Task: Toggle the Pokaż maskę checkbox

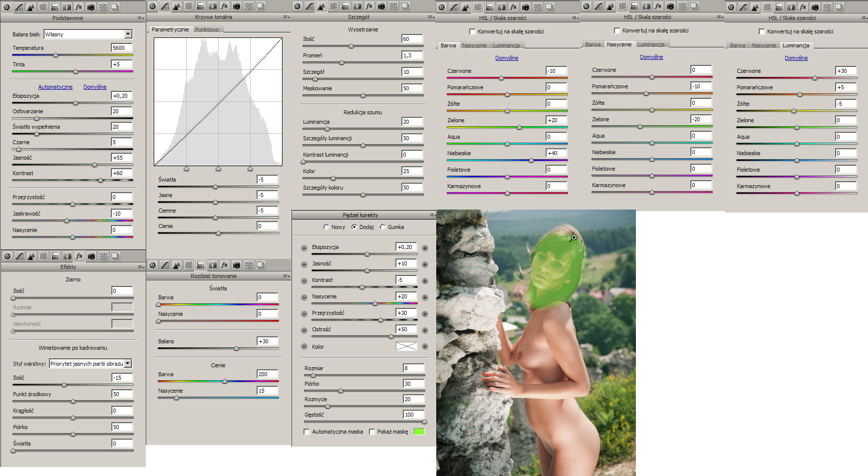Action: coord(372,432)
